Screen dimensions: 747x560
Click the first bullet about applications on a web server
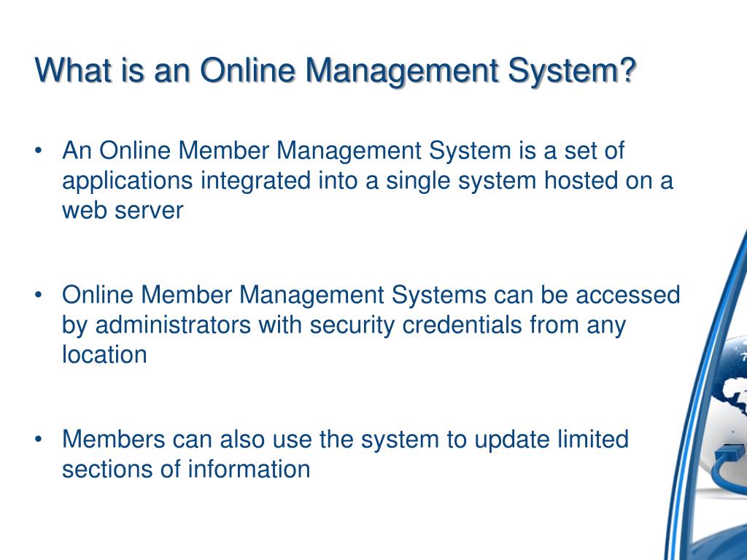tap(368, 181)
